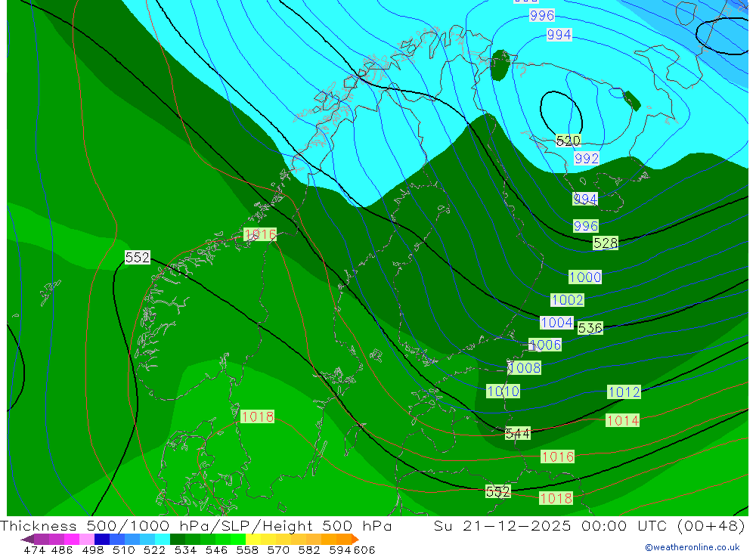This screenshot has height=554, width=756.
Task: Select the cyan swatch above the 522 label
Action: pyautogui.click(x=163, y=539)
